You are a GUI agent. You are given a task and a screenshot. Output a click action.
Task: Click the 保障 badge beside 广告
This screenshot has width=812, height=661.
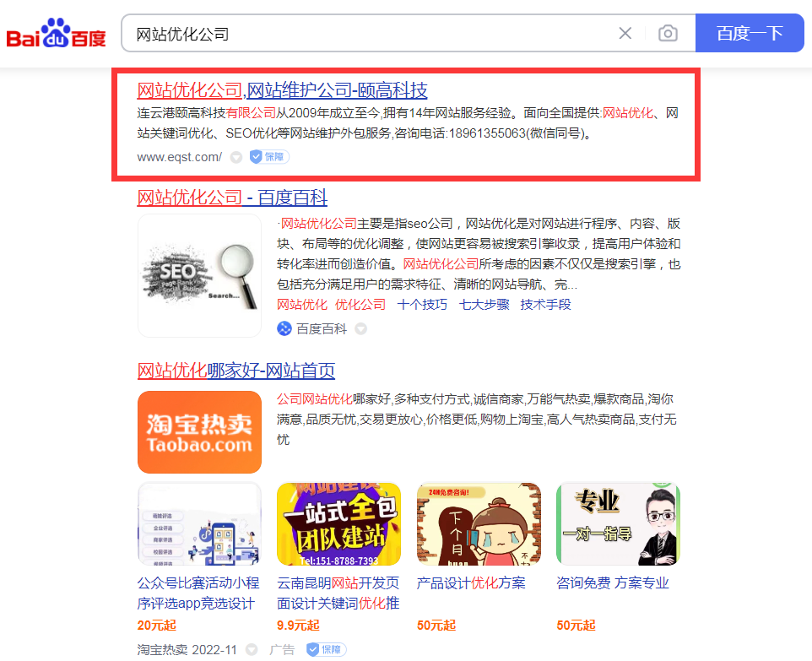[327, 649]
